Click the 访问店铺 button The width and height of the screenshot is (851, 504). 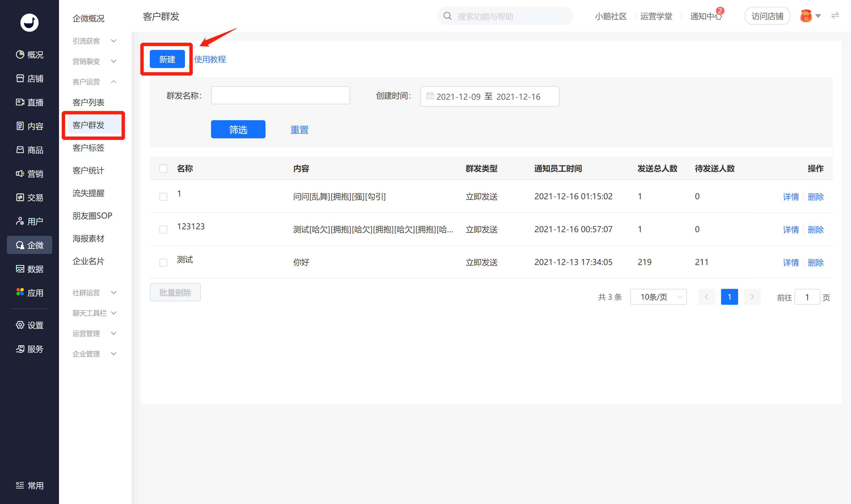[767, 16]
